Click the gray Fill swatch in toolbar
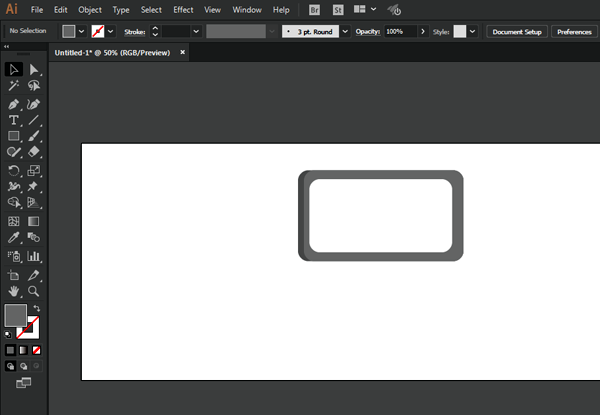 (x=16, y=315)
